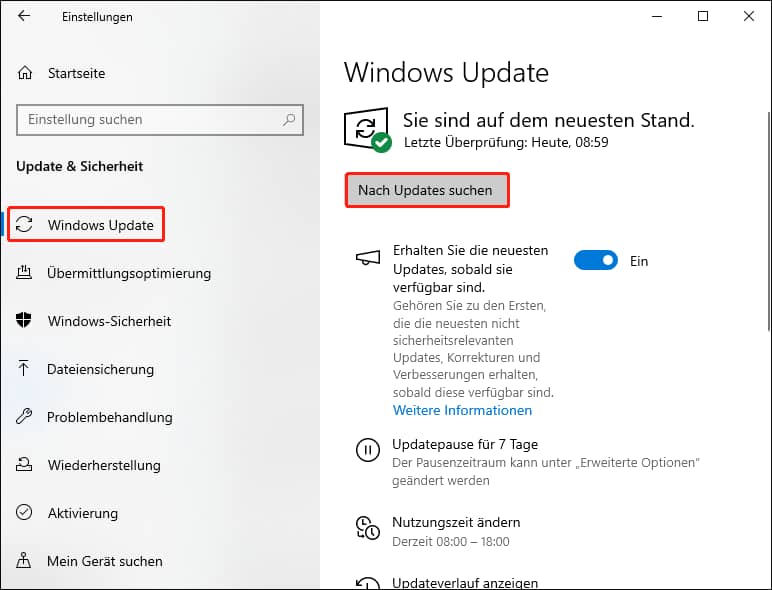Viewport: 772px width, 590px height.
Task: Open Startseite menu entry
Action: pos(76,73)
